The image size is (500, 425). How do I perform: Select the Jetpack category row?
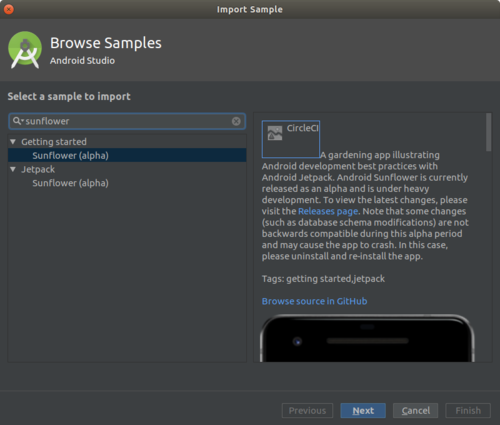tap(127, 169)
